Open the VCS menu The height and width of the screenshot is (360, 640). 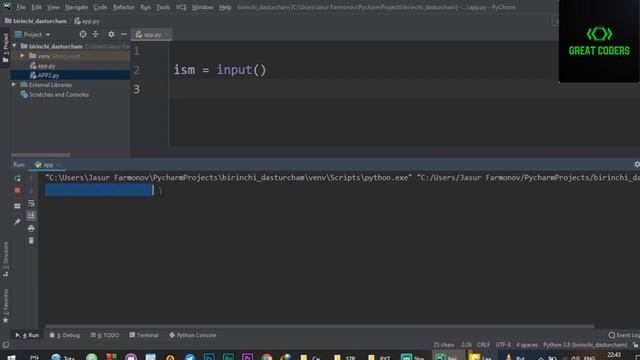tap(181, 7)
